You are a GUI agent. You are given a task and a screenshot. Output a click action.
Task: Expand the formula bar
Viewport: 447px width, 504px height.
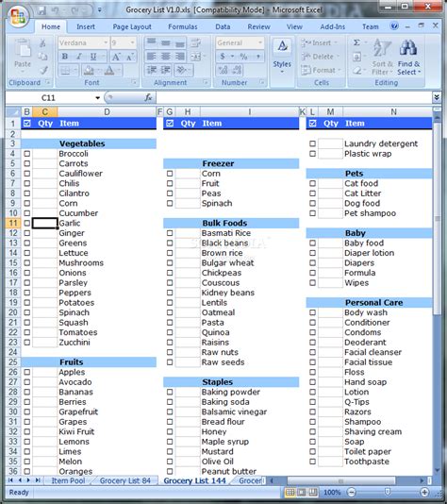[x=437, y=97]
